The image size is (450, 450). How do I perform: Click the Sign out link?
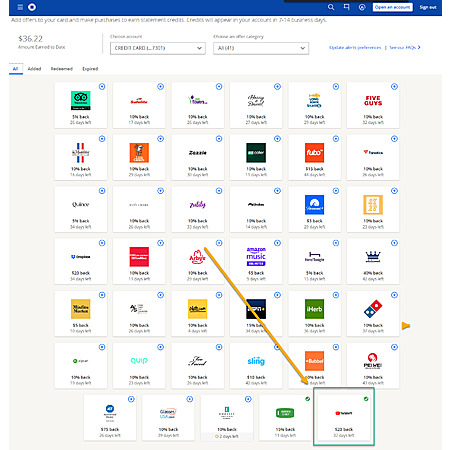(428, 7)
